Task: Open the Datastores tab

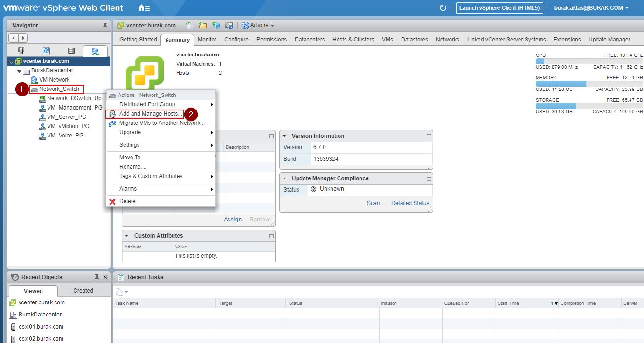Action: (x=415, y=40)
